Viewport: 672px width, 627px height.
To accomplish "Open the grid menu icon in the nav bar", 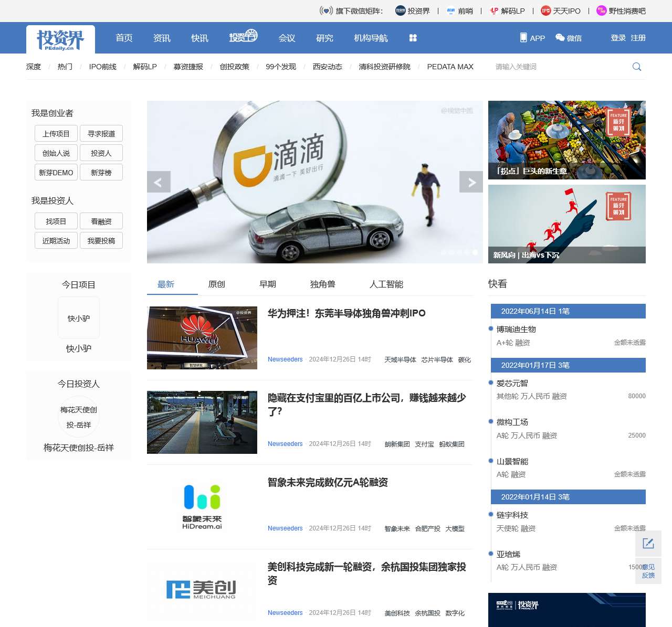I will [x=413, y=38].
